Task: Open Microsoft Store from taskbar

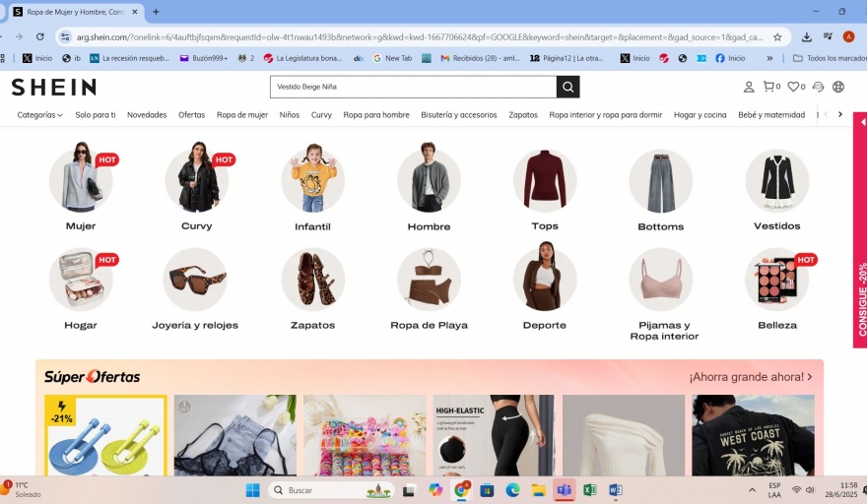Action: (487, 490)
